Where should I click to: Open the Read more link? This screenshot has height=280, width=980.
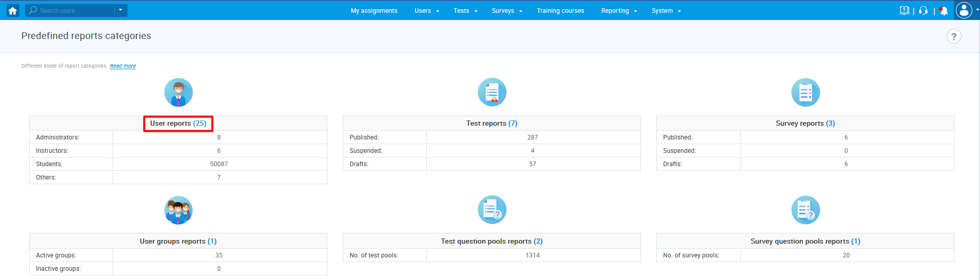[x=123, y=66]
